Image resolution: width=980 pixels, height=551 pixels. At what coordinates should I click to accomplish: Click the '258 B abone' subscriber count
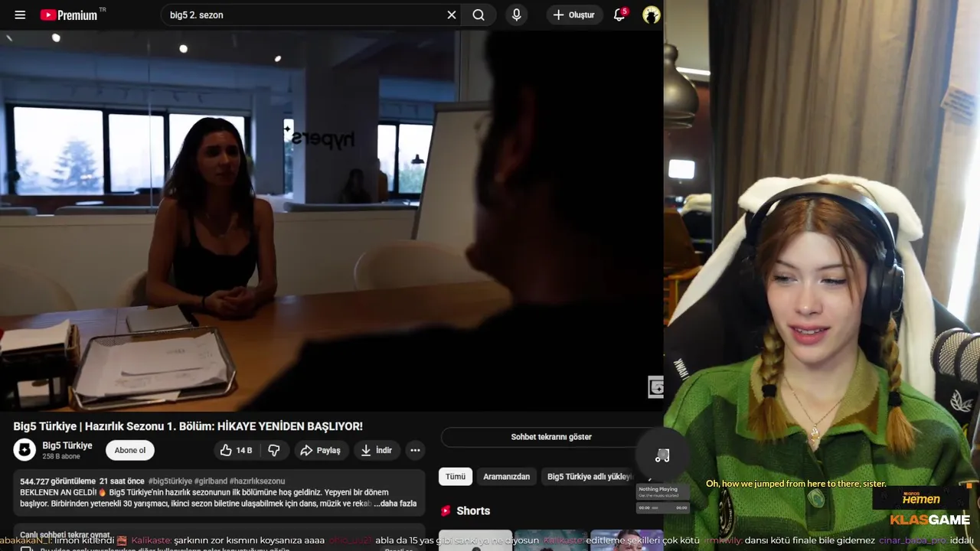[61, 457]
